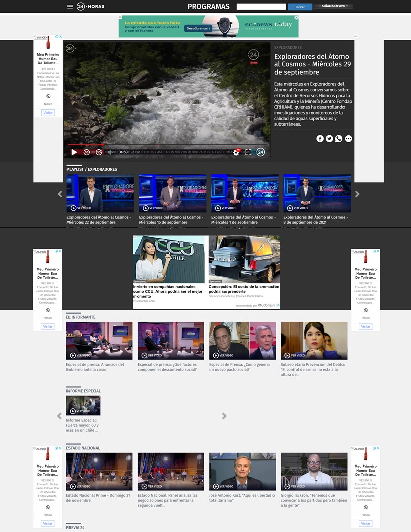Open the ad info icon on the middle-right Natura ad

pyautogui.click(x=374, y=251)
